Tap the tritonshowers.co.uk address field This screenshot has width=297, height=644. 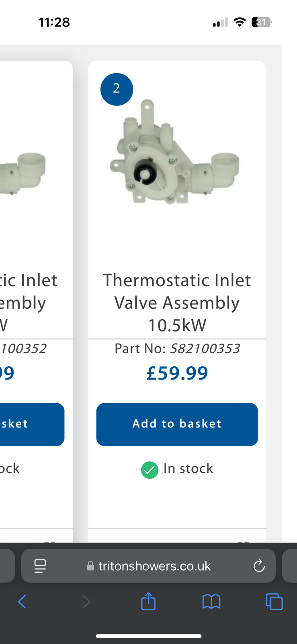pos(155,566)
